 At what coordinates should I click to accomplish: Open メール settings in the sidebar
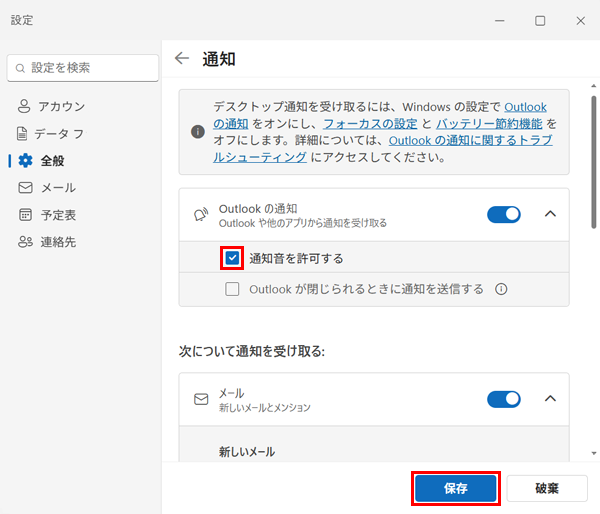pyautogui.click(x=47, y=188)
